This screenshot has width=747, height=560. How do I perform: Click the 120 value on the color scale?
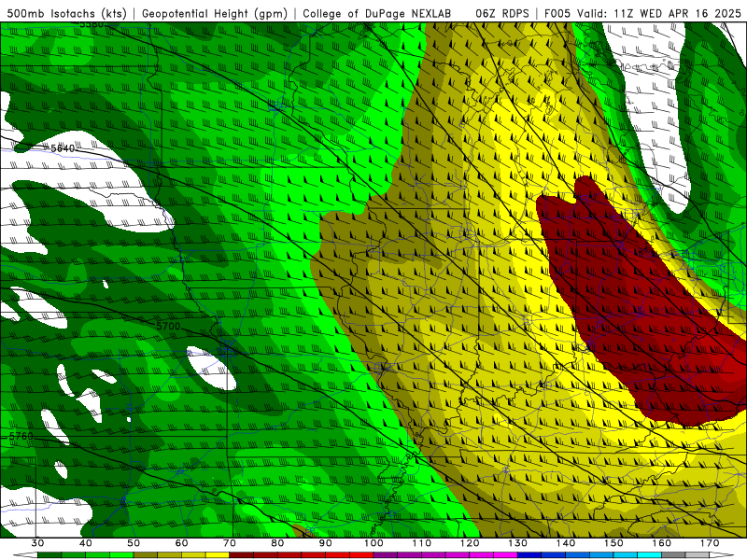[470, 543]
